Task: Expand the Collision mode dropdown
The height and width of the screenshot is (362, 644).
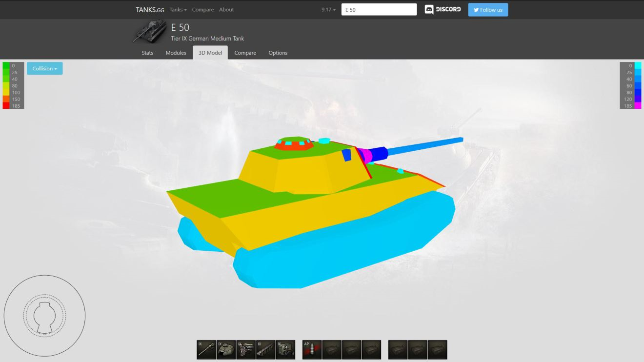Action: pyautogui.click(x=45, y=69)
